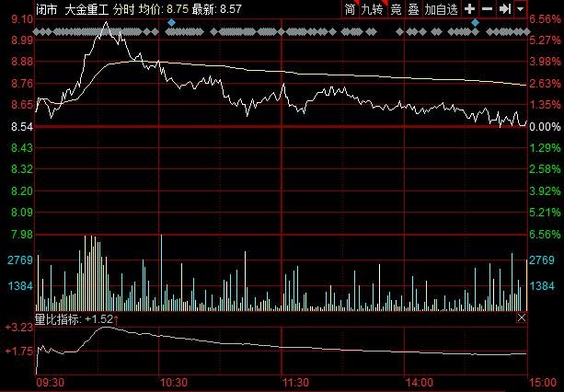Click the 8.32 price axis label

22,169
